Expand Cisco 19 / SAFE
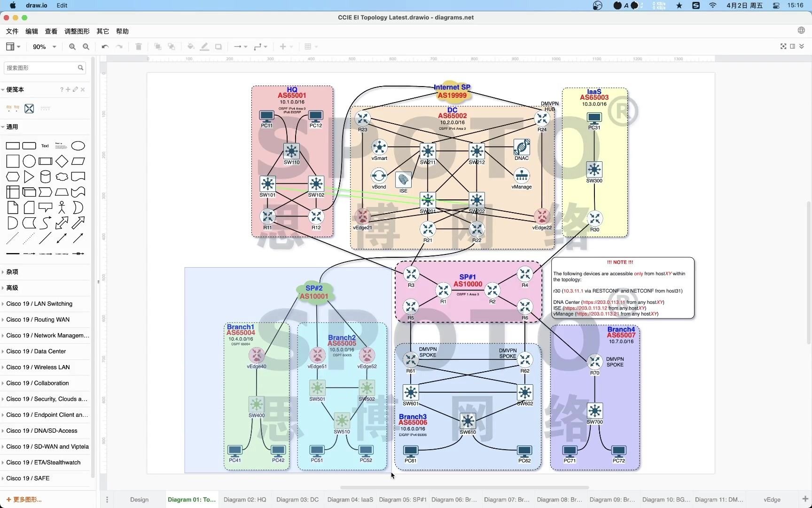Image resolution: width=812 pixels, height=508 pixels. [x=28, y=478]
